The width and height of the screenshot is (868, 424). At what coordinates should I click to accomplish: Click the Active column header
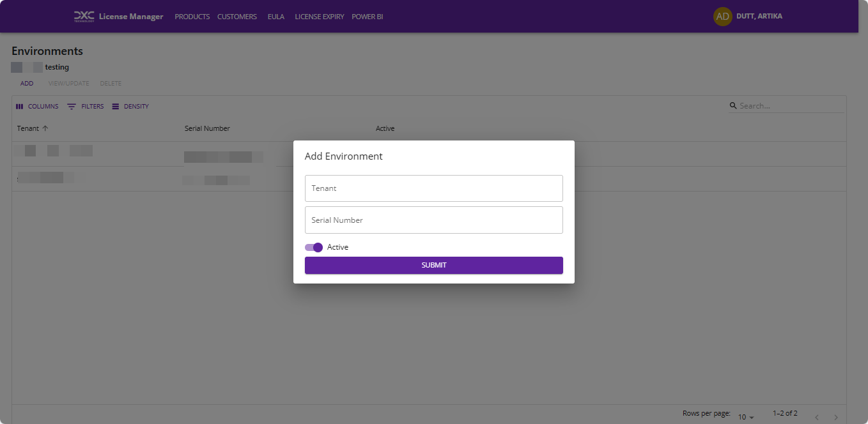point(385,128)
